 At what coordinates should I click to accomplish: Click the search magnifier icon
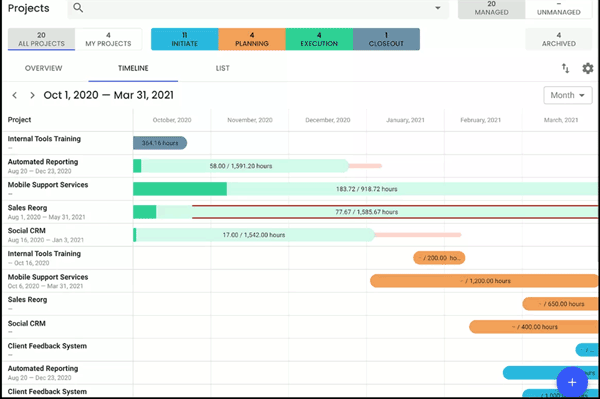(x=78, y=7)
